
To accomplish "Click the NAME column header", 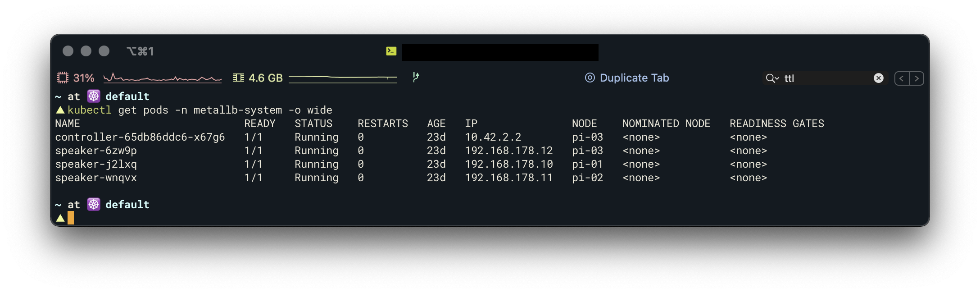I will click(68, 124).
